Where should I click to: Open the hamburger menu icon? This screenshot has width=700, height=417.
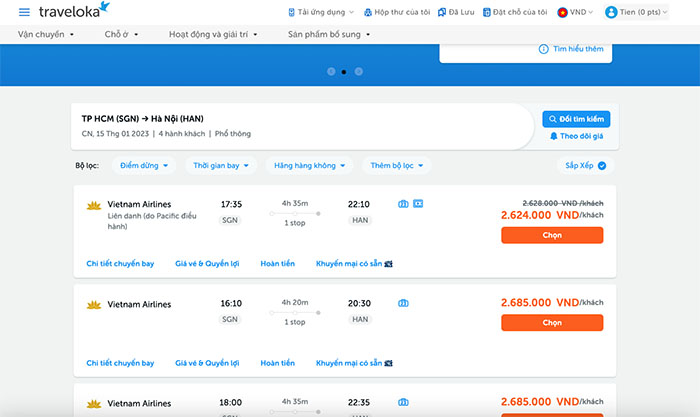click(x=24, y=12)
